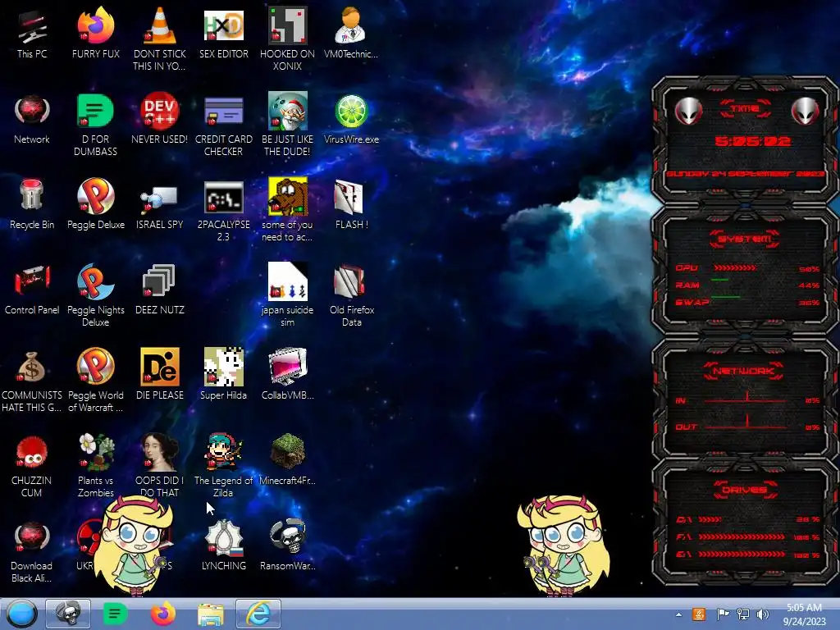
Task: Launch The Legend of Zilda shortcut
Action: pos(223,466)
